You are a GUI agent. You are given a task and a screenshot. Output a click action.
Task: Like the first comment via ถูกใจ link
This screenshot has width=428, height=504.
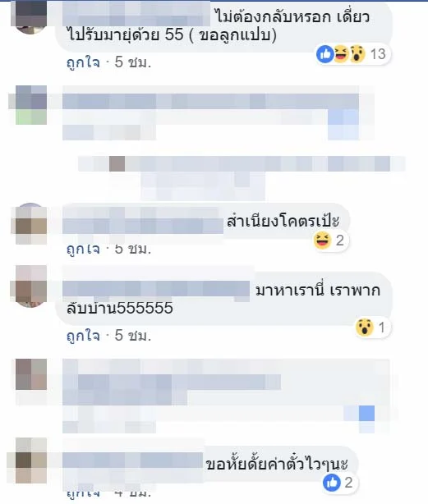coord(83,62)
